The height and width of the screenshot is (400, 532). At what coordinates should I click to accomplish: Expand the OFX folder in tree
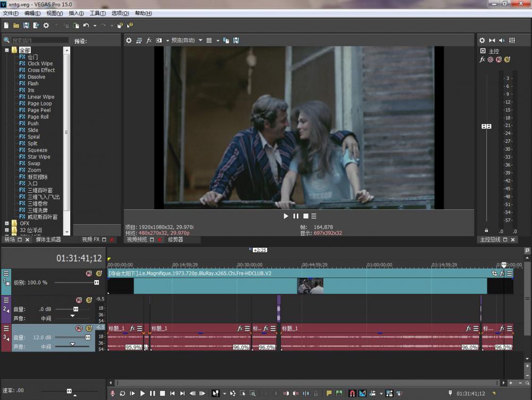point(6,223)
